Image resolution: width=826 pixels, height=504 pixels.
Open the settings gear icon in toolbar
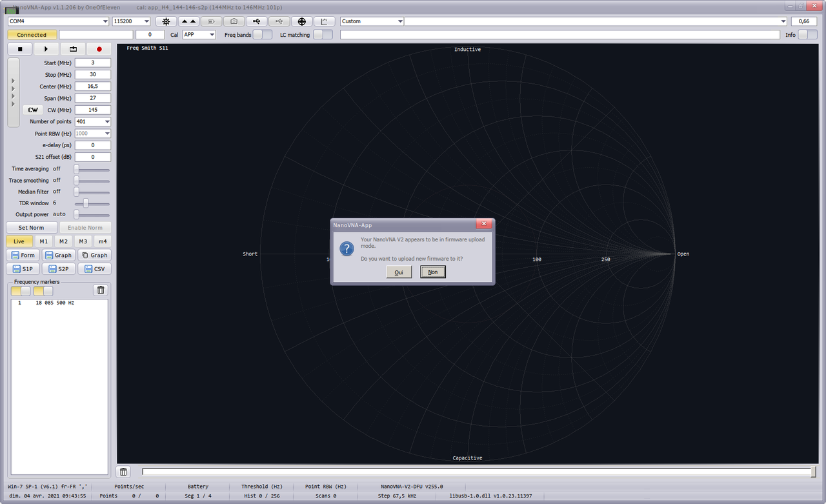point(166,21)
